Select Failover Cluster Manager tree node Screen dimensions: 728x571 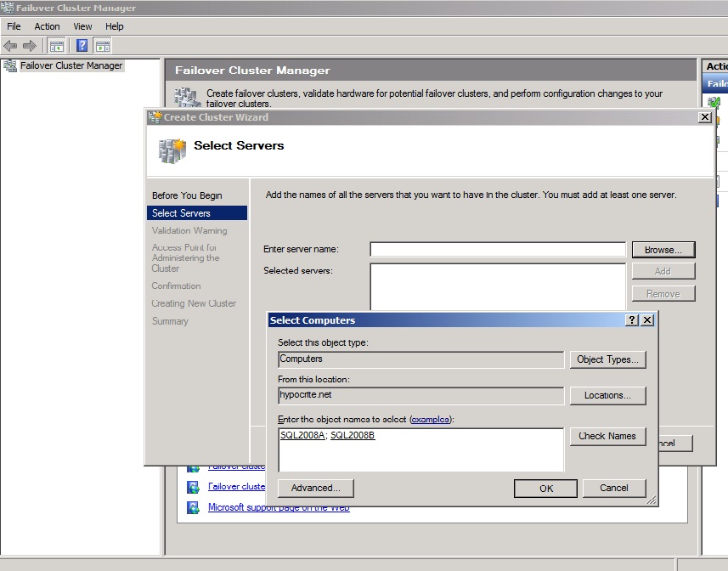(71, 65)
